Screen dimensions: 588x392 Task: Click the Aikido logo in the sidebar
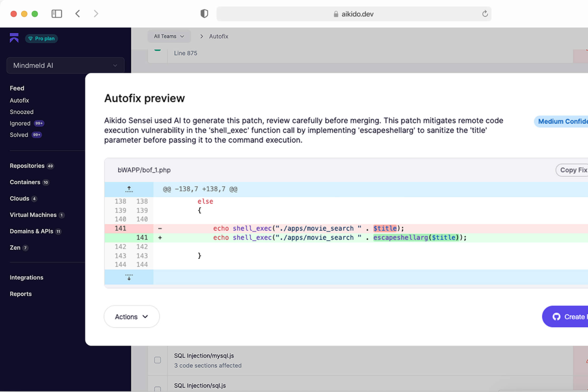tap(14, 38)
